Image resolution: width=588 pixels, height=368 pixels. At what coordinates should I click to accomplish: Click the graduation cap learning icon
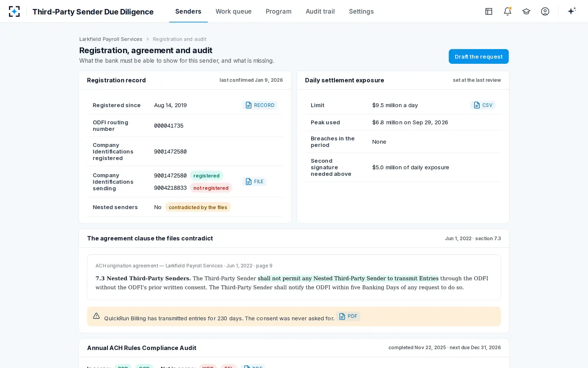click(526, 11)
